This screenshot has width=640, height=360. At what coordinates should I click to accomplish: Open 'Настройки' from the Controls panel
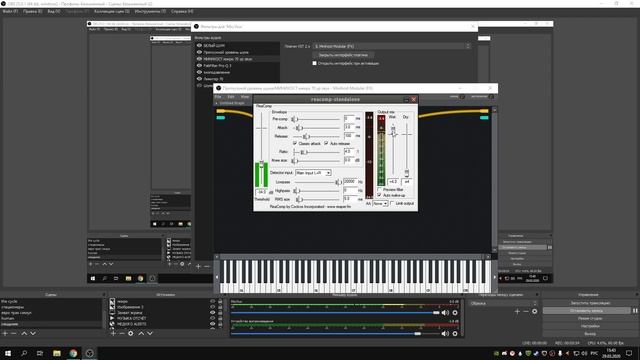(590, 326)
